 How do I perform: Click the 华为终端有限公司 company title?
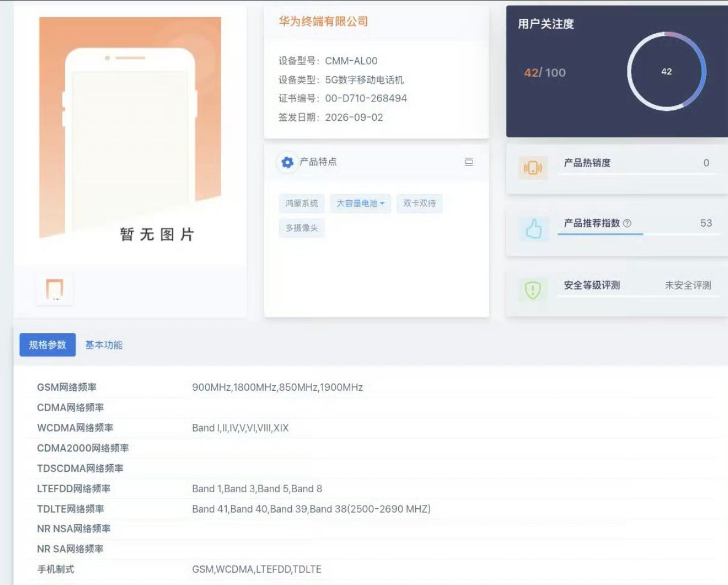[x=323, y=22]
